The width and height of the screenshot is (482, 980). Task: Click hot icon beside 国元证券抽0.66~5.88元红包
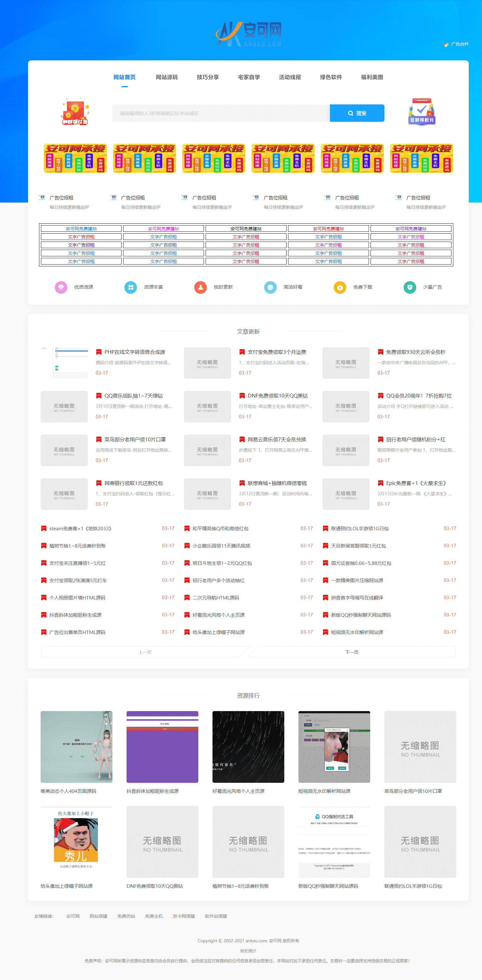click(326, 563)
